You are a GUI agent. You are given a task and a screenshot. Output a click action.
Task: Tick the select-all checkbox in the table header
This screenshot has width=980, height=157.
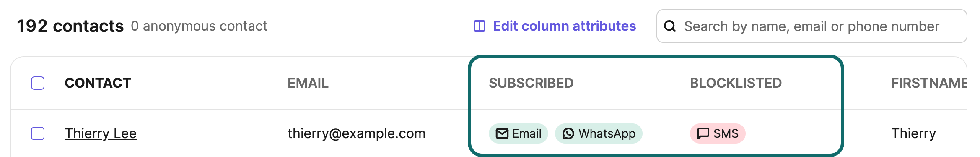[x=38, y=83]
